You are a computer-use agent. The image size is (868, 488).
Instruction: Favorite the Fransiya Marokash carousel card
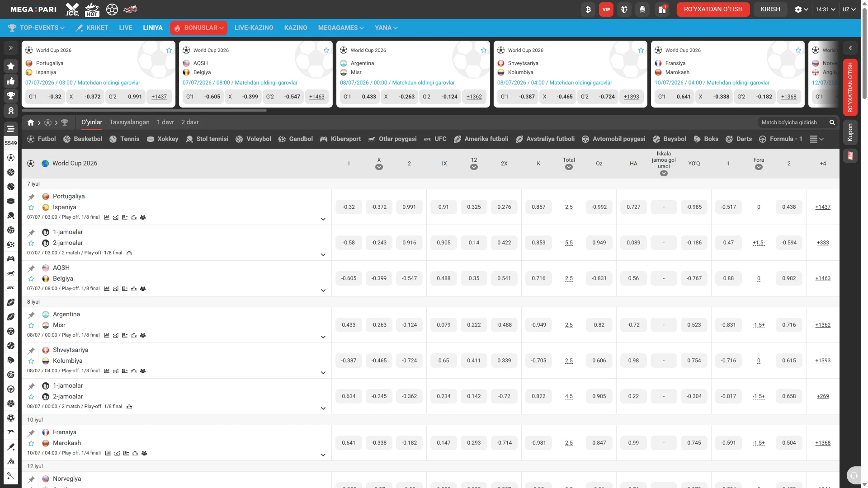[x=798, y=50]
